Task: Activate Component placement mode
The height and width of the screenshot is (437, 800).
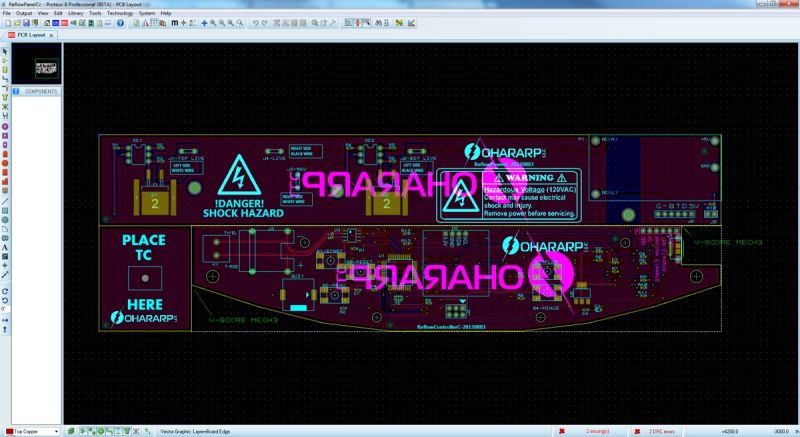Action: click(x=5, y=61)
